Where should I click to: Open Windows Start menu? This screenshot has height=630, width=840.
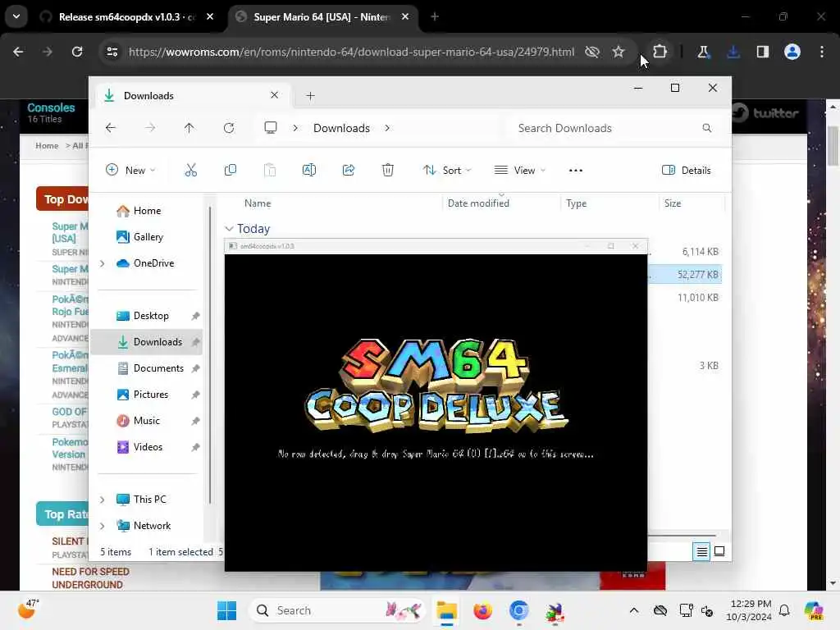pyautogui.click(x=226, y=610)
